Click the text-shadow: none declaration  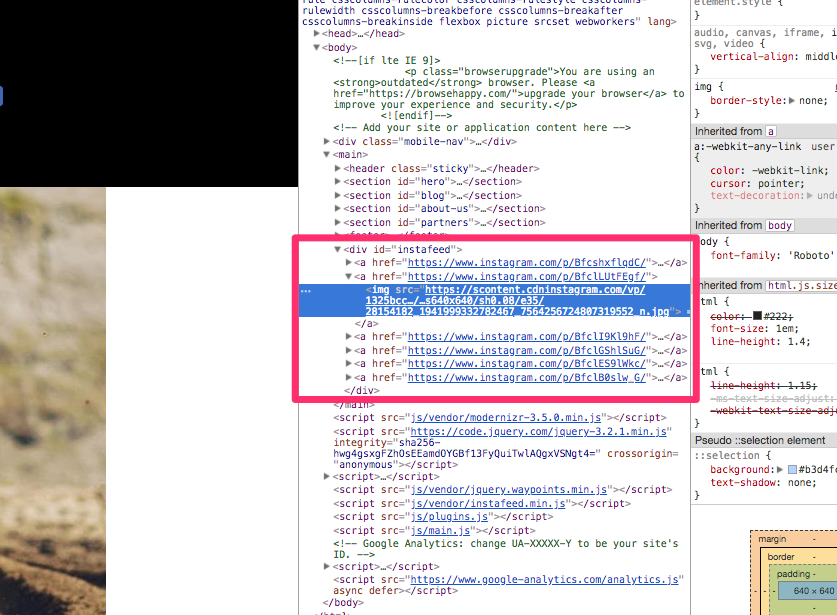[763, 483]
